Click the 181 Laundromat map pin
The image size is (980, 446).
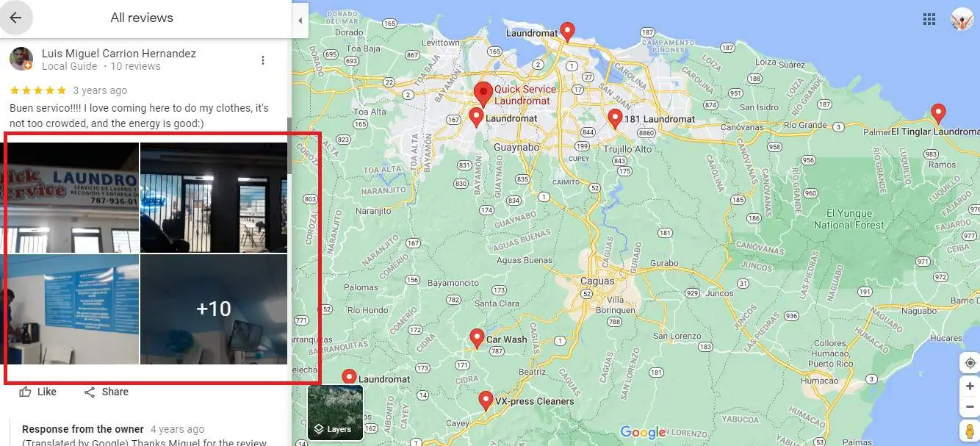pos(615,118)
